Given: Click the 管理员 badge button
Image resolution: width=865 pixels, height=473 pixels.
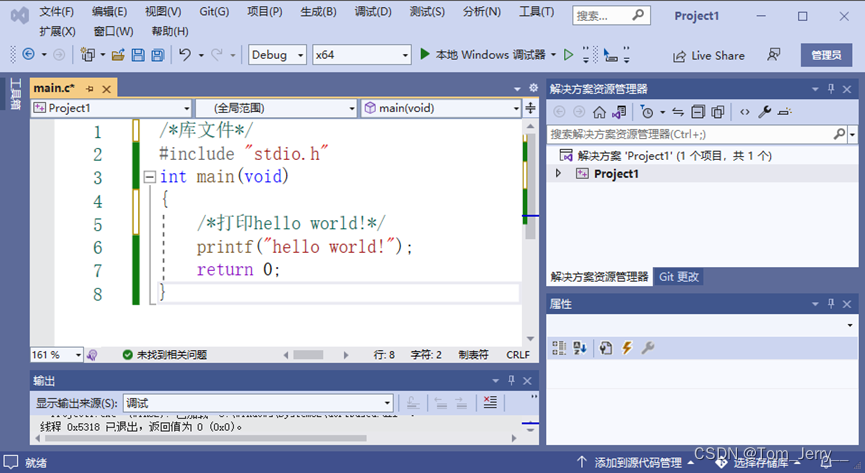Looking at the screenshot, I should click(826, 55).
